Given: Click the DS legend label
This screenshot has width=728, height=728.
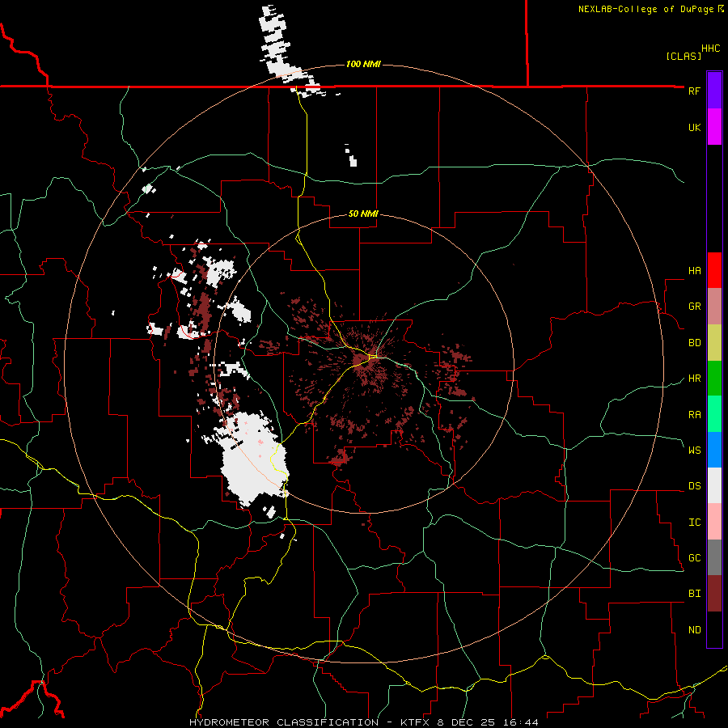Looking at the screenshot, I should [694, 486].
